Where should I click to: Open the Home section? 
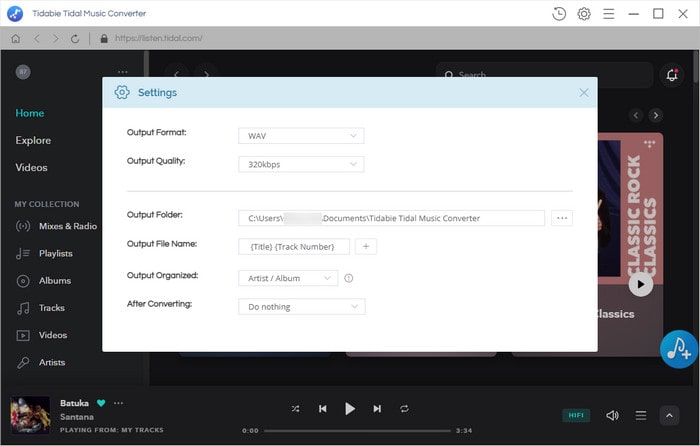pyautogui.click(x=29, y=113)
